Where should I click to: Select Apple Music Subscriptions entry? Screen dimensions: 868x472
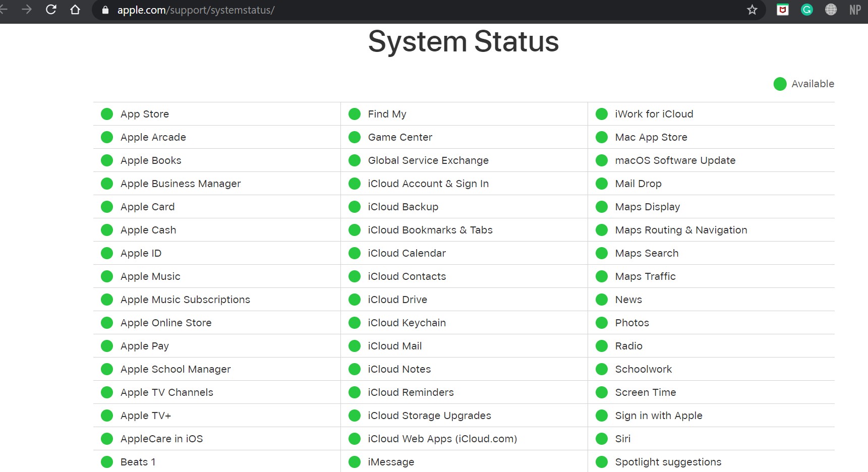[185, 300]
